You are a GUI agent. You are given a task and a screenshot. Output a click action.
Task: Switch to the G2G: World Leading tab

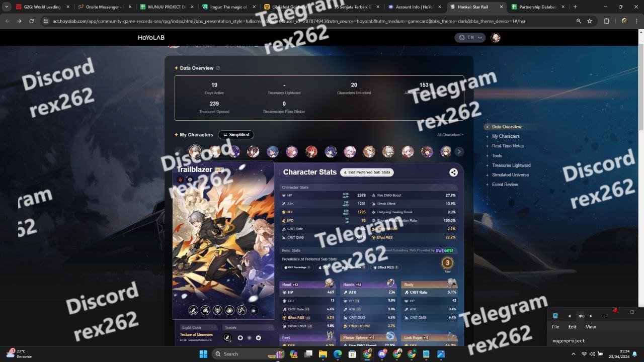(43, 7)
